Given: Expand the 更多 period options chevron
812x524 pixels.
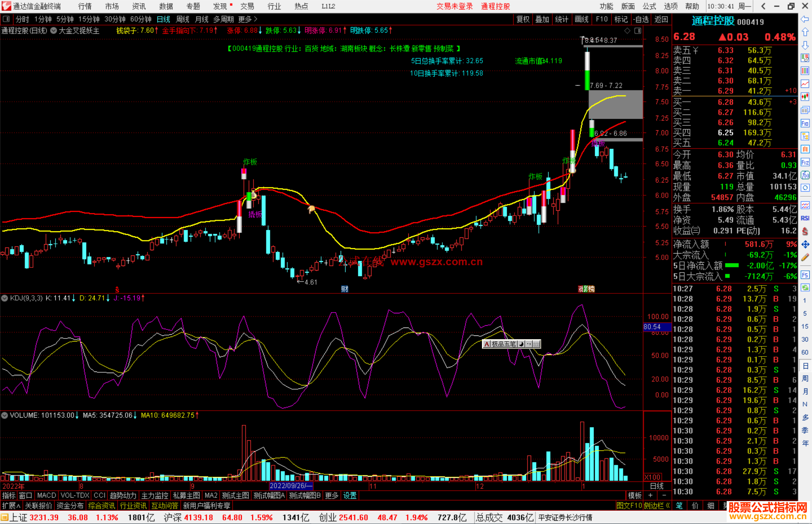Looking at the screenshot, I should (x=256, y=19).
